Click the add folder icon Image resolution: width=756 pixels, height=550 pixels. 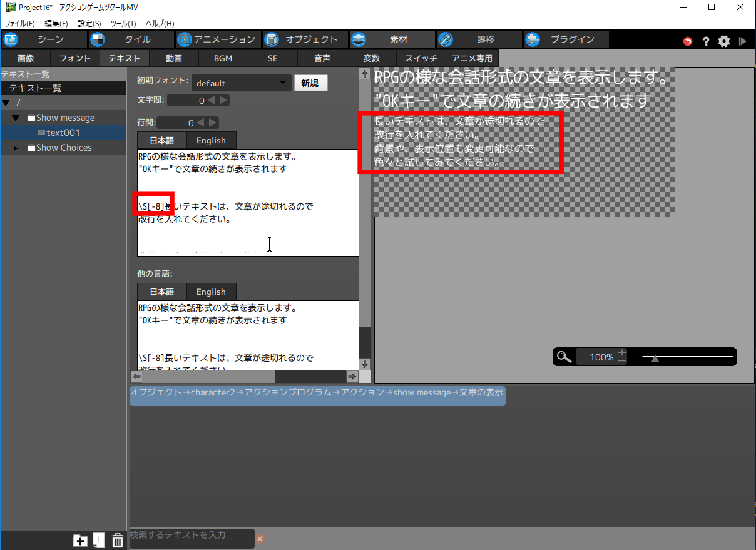(x=80, y=541)
